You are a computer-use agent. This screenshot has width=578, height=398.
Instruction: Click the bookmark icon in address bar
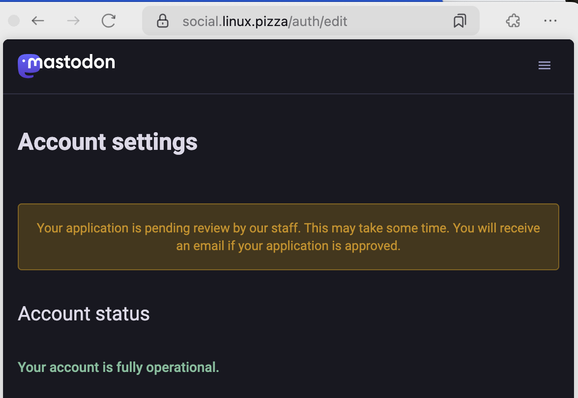click(x=460, y=21)
